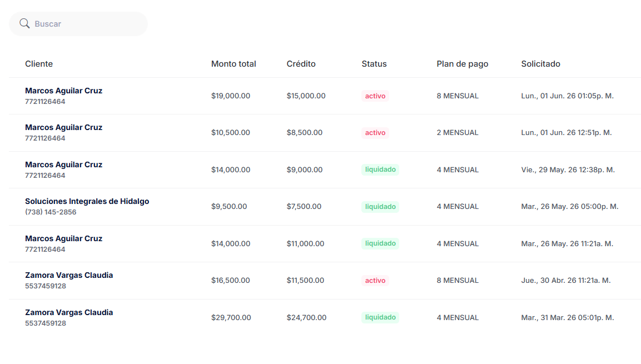The image size is (641, 364).
Task: Open Marcos Aguilar Cruz row with $9,000.00 credit
Action: [325, 170]
